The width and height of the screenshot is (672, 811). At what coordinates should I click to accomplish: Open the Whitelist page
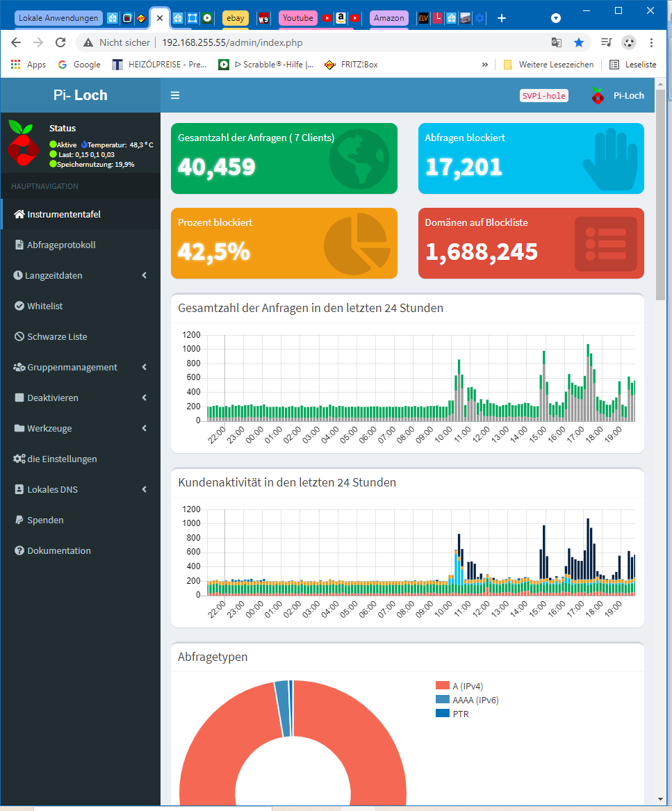pos(81,306)
